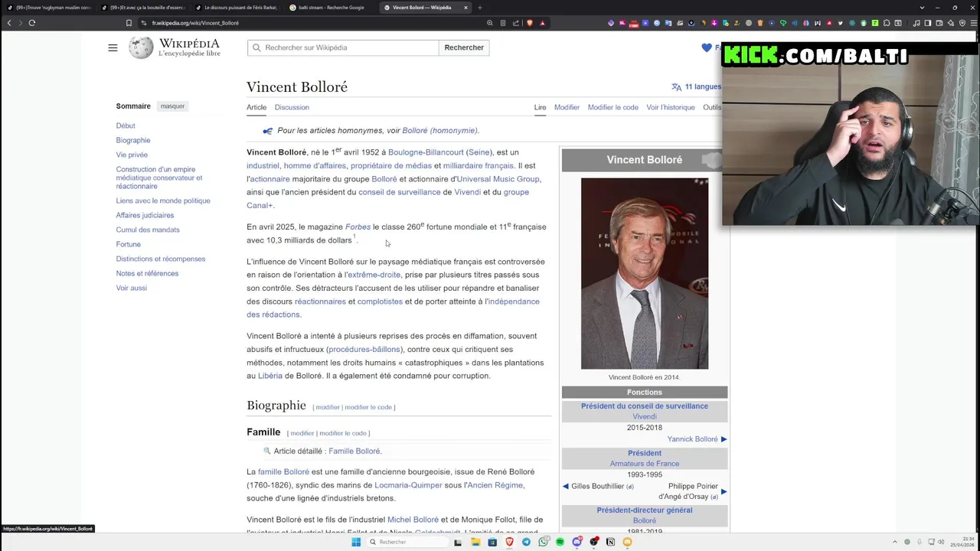Close the Vincent Bolloré Wikipedia tab

tap(465, 8)
